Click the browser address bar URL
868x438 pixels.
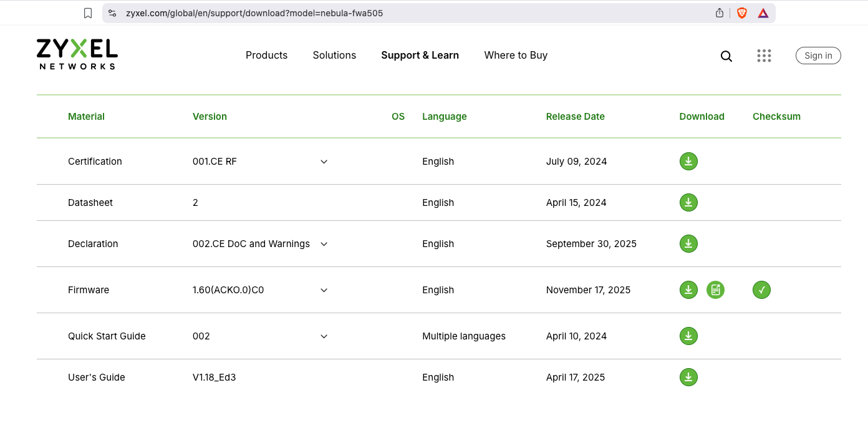tap(254, 13)
